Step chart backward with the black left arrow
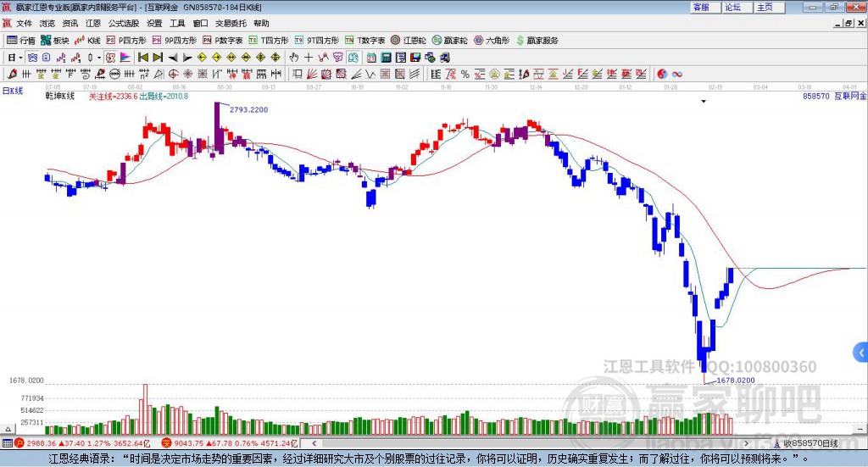 [x=173, y=58]
